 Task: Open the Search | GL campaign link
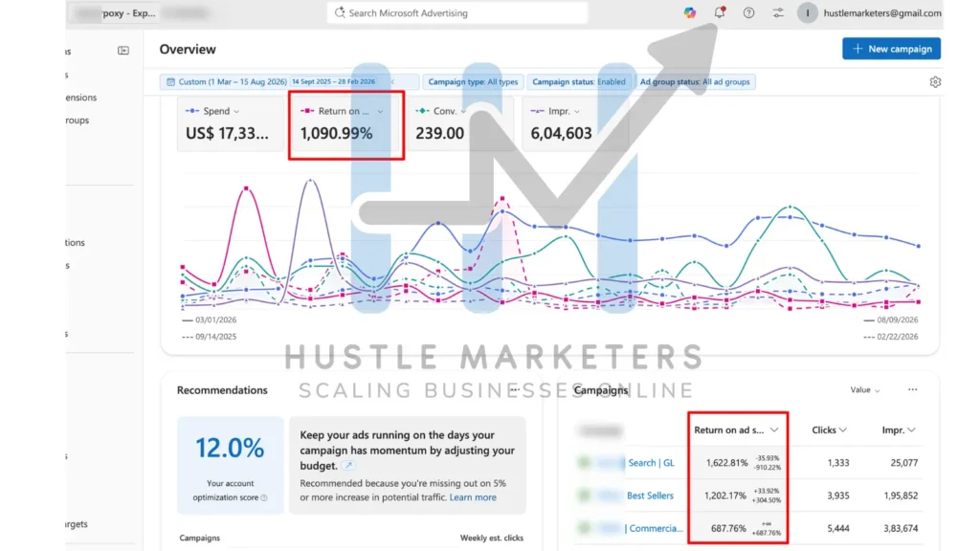651,462
